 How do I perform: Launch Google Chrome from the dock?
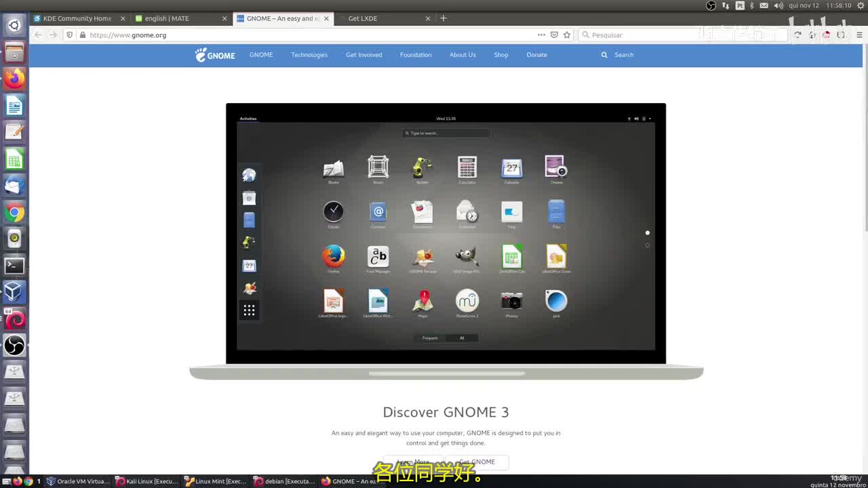click(x=14, y=212)
